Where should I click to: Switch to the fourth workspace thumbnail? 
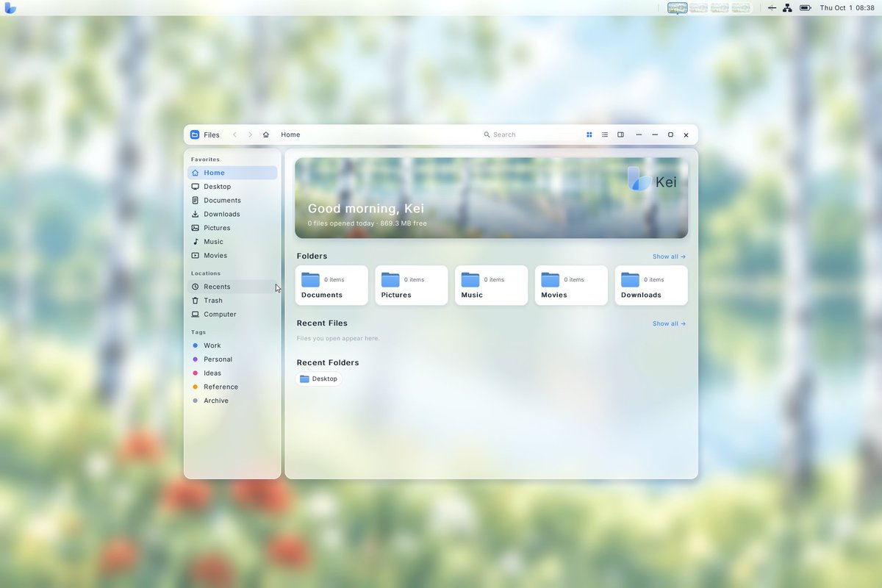[x=742, y=8]
